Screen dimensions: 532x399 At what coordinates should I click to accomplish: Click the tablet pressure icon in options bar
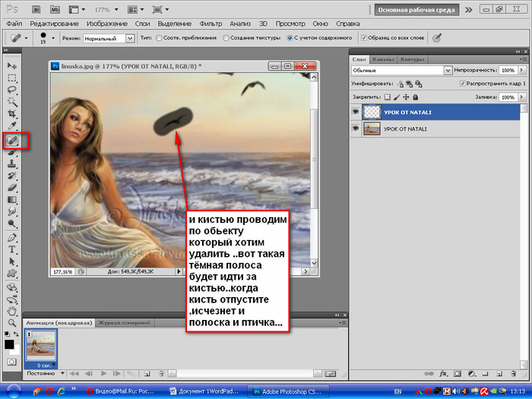tap(437, 38)
